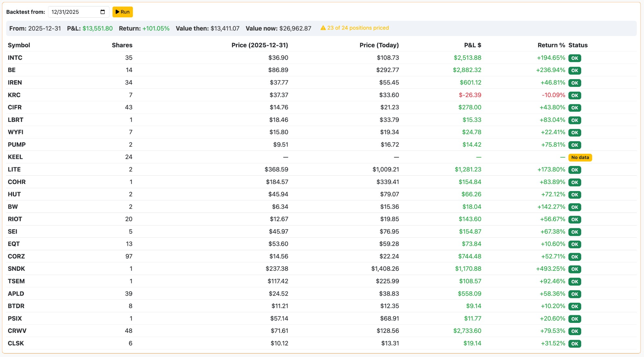Click the summary Return +101.05% value
The image size is (644, 357).
point(156,28)
